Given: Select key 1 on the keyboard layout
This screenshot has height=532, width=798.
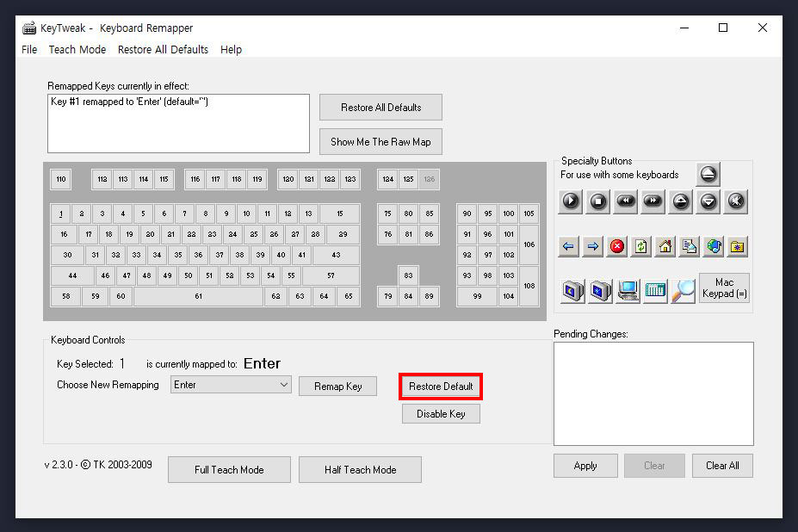Looking at the screenshot, I should (61, 213).
